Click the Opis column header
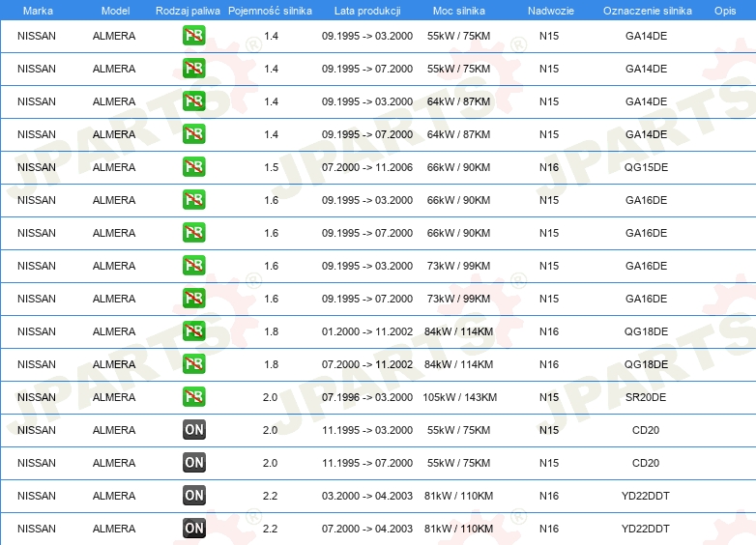Viewport: 756px width, 545px height. pyautogui.click(x=724, y=11)
